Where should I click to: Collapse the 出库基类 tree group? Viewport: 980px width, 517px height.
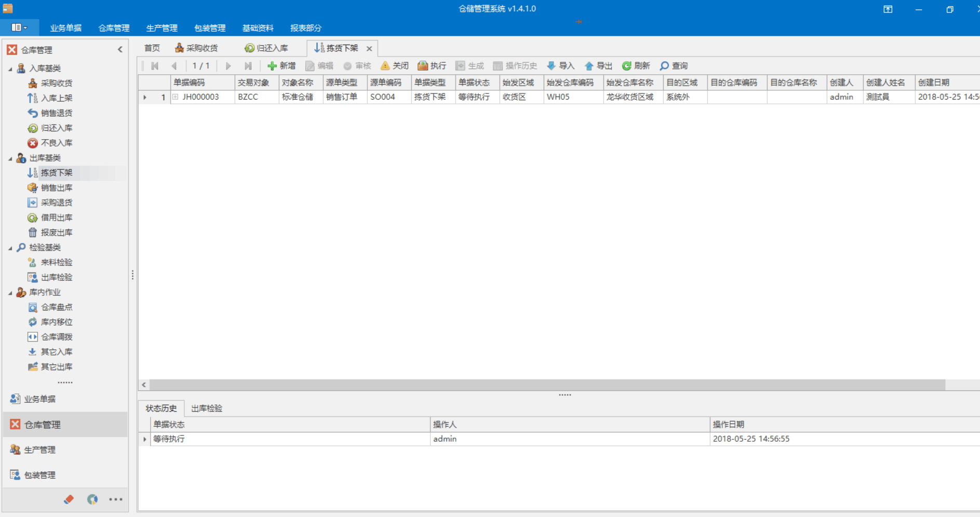tap(10, 158)
